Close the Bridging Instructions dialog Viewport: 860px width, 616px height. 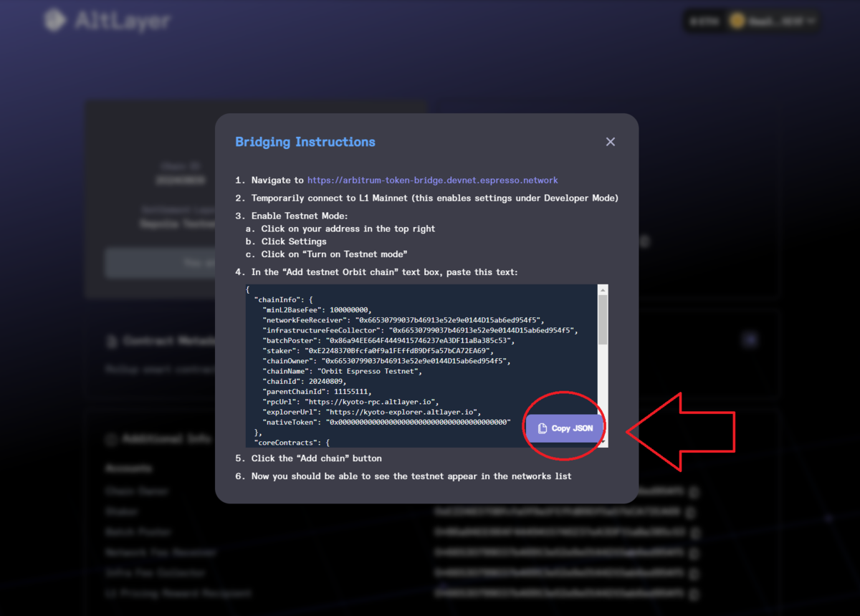610,142
